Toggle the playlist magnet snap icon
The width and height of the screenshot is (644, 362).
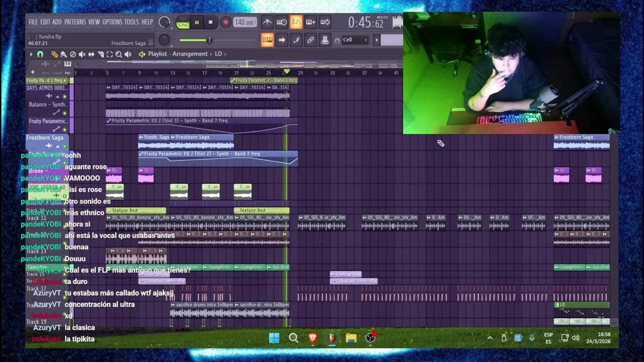[x=40, y=54]
